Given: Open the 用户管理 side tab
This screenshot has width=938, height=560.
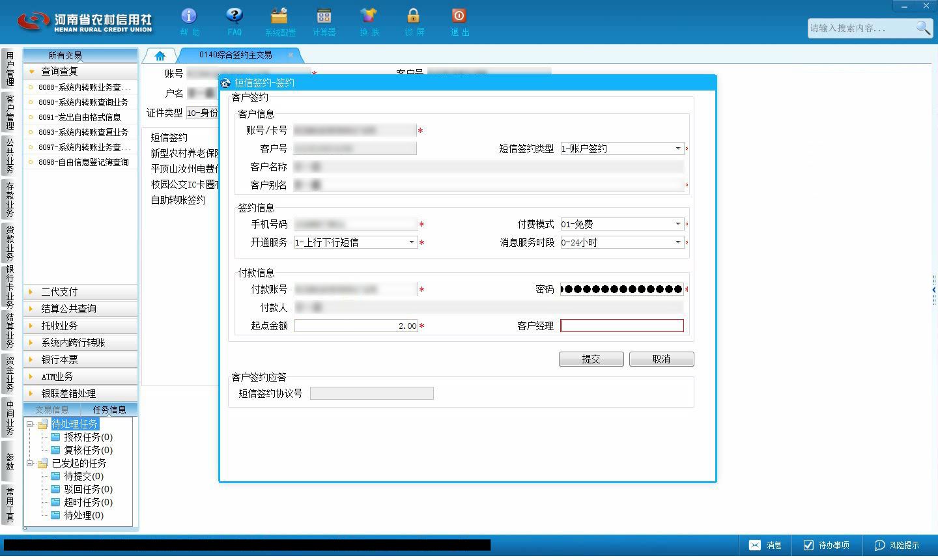Looking at the screenshot, I should click(10, 69).
